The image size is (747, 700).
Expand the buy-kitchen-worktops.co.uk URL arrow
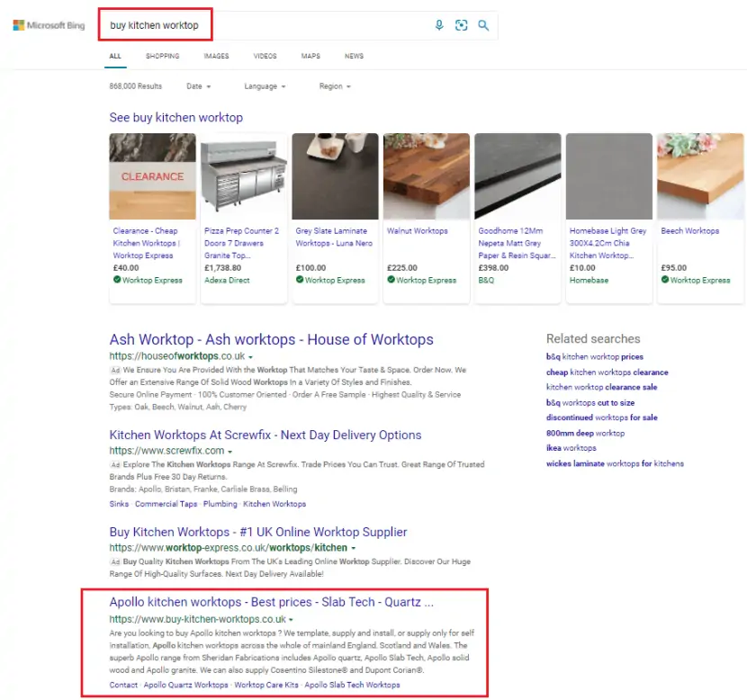(x=291, y=620)
